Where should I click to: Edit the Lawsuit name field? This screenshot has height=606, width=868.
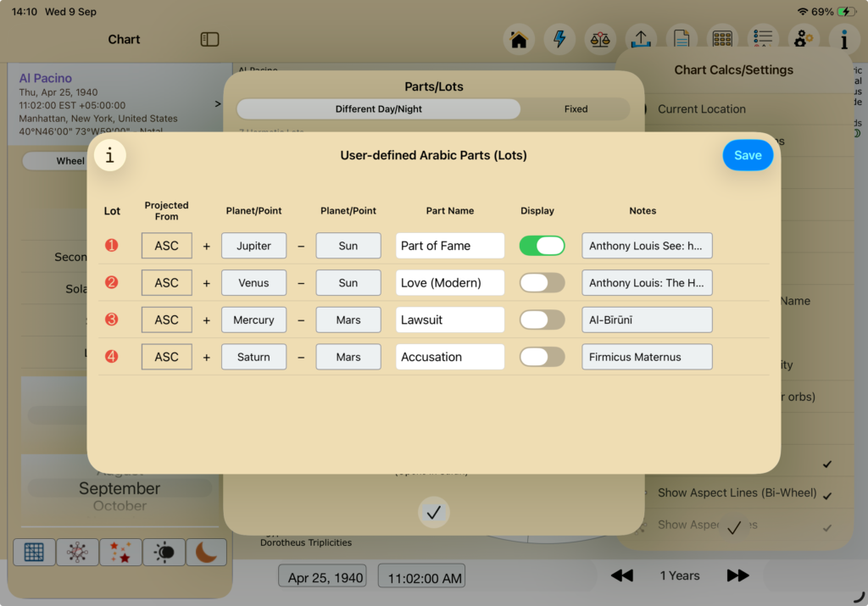(x=450, y=320)
